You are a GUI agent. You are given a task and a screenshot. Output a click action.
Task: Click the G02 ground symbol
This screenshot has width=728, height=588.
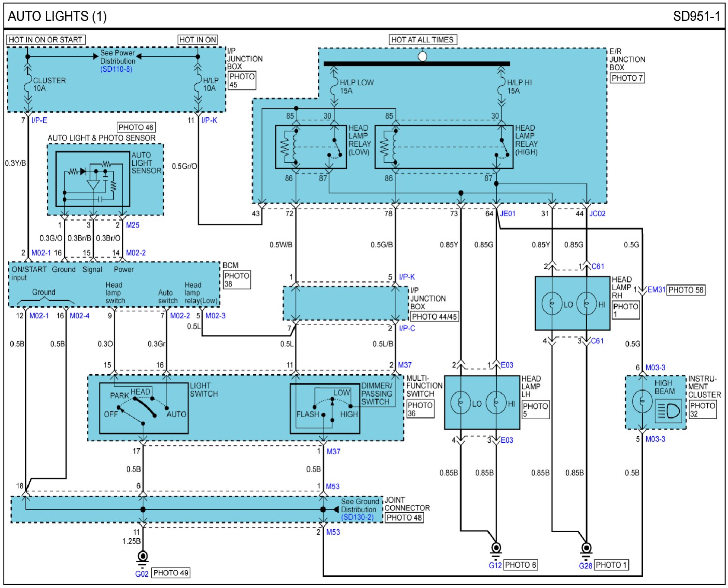click(142, 559)
